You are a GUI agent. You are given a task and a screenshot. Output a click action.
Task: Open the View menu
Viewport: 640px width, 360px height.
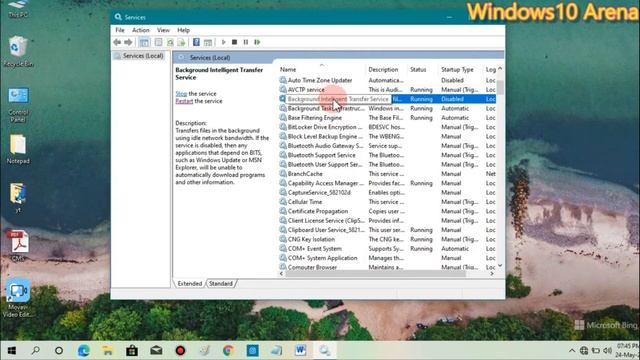(163, 30)
